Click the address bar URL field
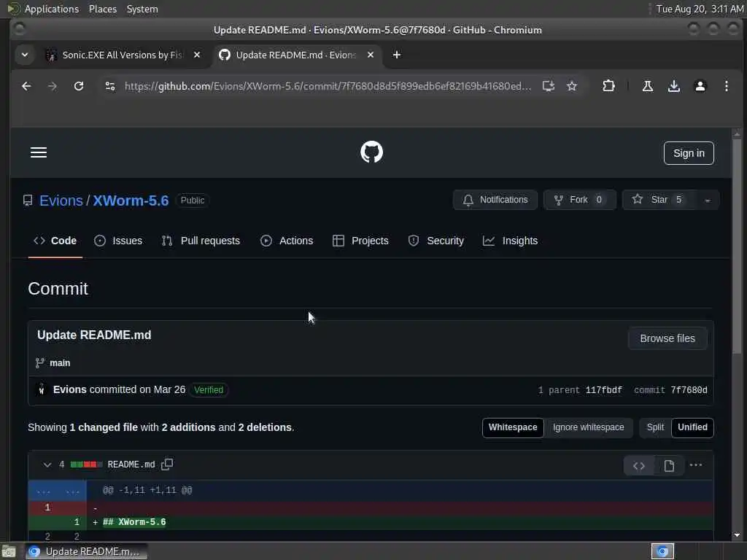Image resolution: width=747 pixels, height=560 pixels. [x=328, y=86]
